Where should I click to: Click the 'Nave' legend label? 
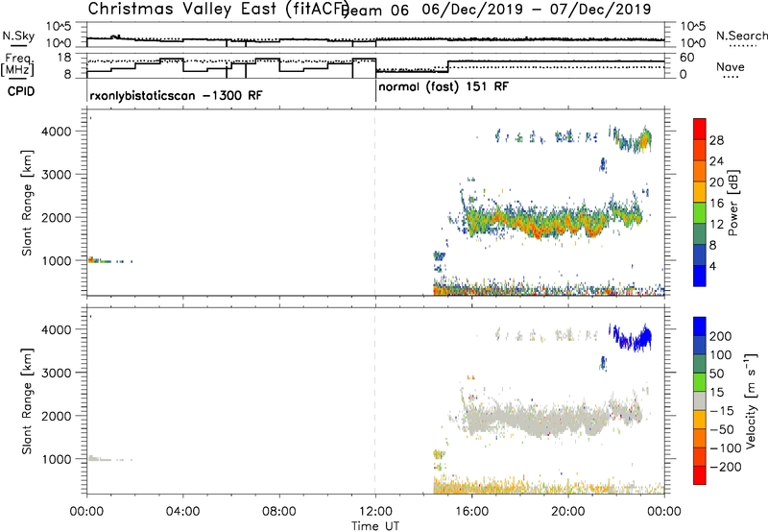[x=731, y=67]
